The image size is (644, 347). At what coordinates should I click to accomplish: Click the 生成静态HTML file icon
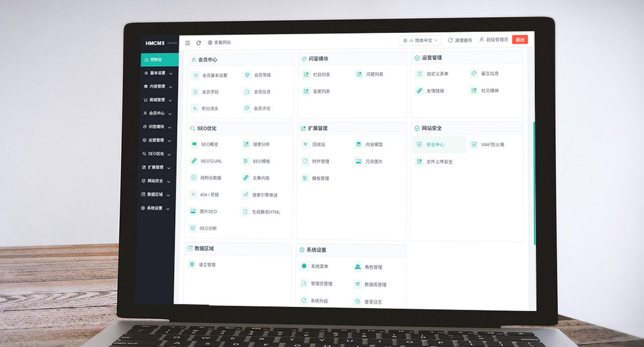(x=245, y=212)
